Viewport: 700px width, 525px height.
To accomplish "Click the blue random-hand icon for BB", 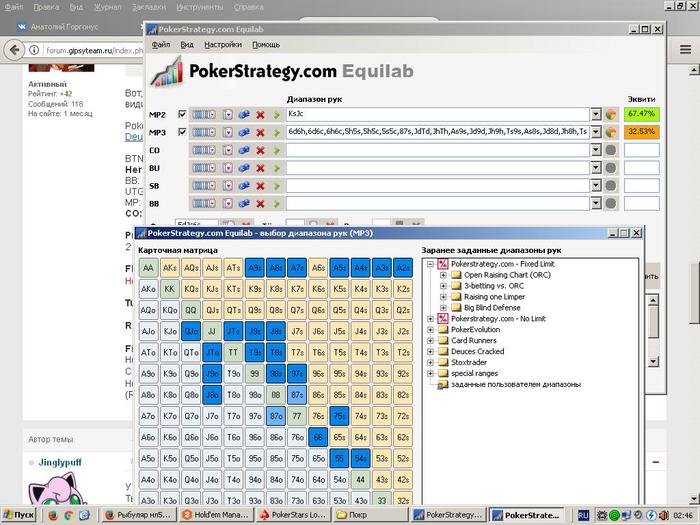I will pos(244,204).
